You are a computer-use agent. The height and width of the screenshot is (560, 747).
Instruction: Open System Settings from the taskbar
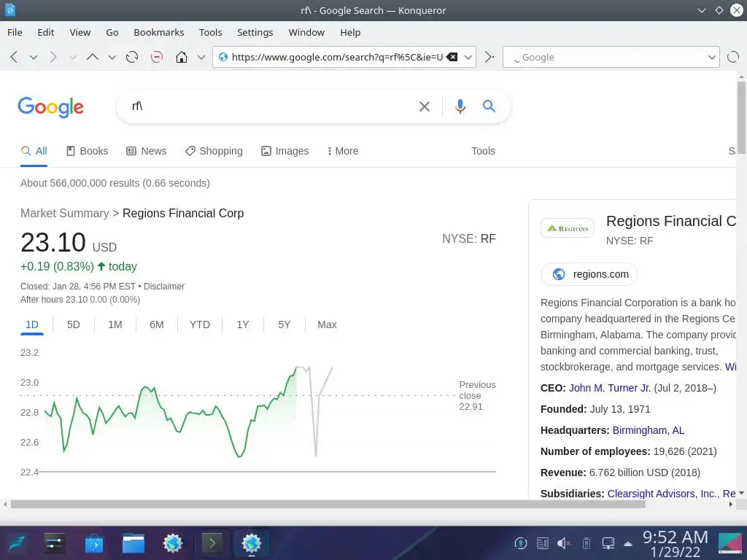point(55,543)
